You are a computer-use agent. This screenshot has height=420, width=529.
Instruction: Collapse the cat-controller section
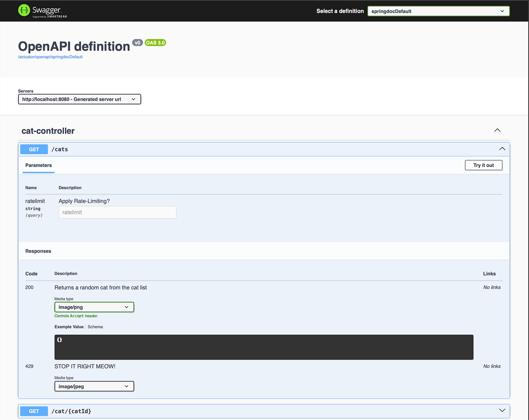(497, 130)
